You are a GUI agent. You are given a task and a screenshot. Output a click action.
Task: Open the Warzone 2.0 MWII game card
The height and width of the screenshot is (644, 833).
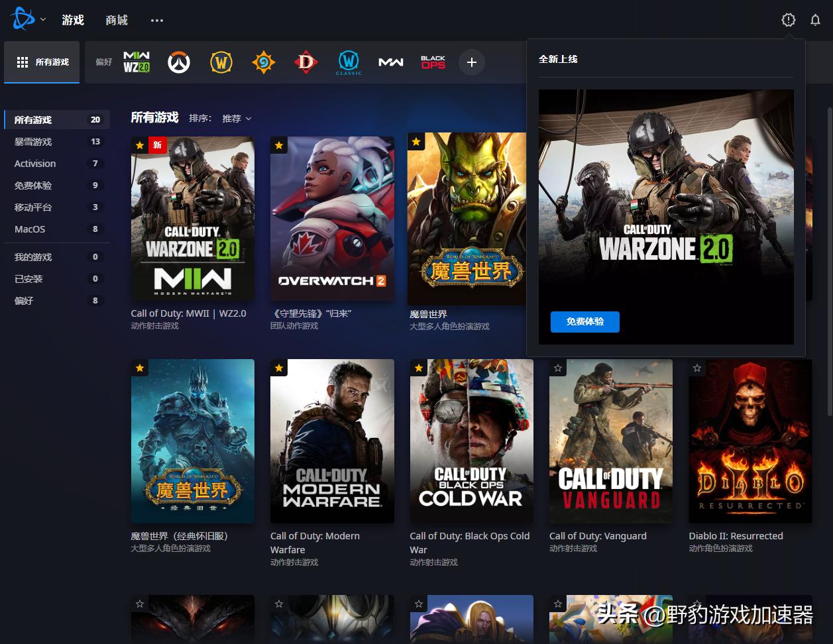pos(193,219)
